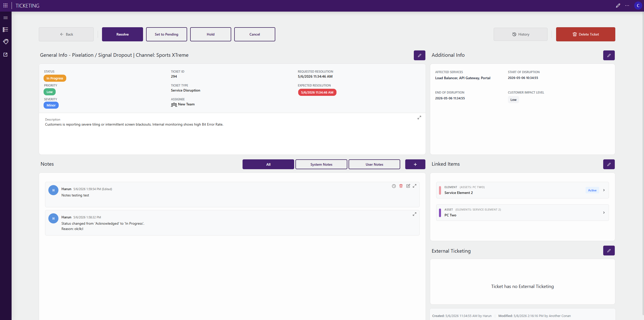Edit the Notes testing test note
The width and height of the screenshot is (644, 320).
click(x=408, y=186)
